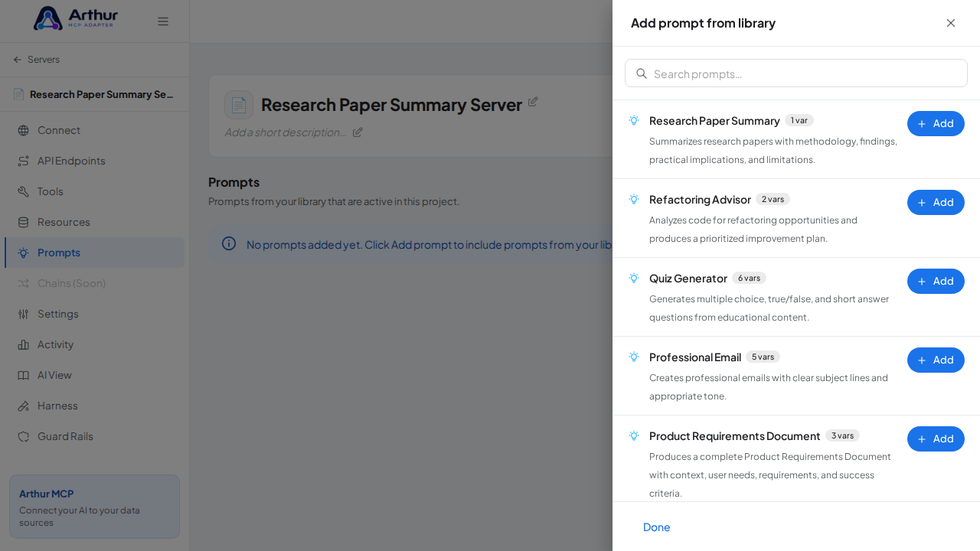Click the Arthur MCP promo card
Viewport: 980px width, 551px height.
coord(94,507)
